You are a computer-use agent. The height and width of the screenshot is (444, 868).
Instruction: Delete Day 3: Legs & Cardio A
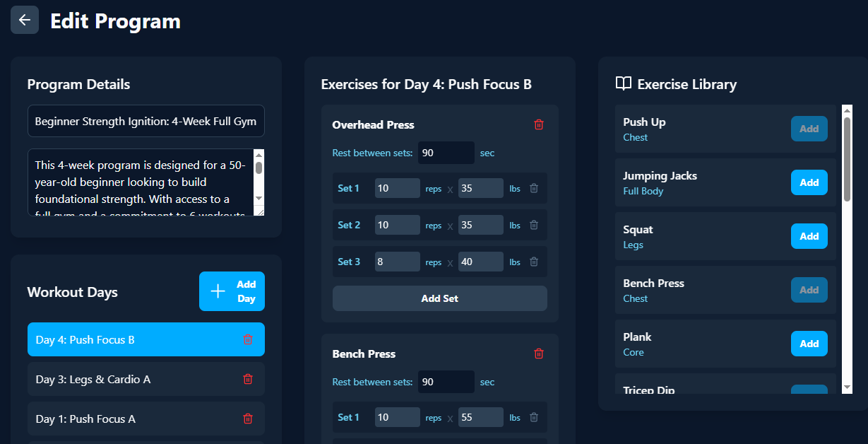[x=248, y=379]
